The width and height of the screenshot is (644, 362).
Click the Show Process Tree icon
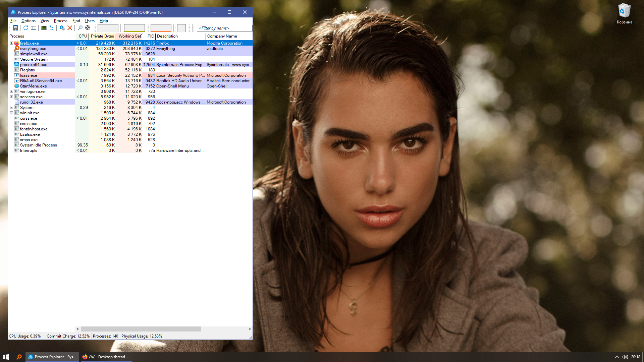click(52, 28)
